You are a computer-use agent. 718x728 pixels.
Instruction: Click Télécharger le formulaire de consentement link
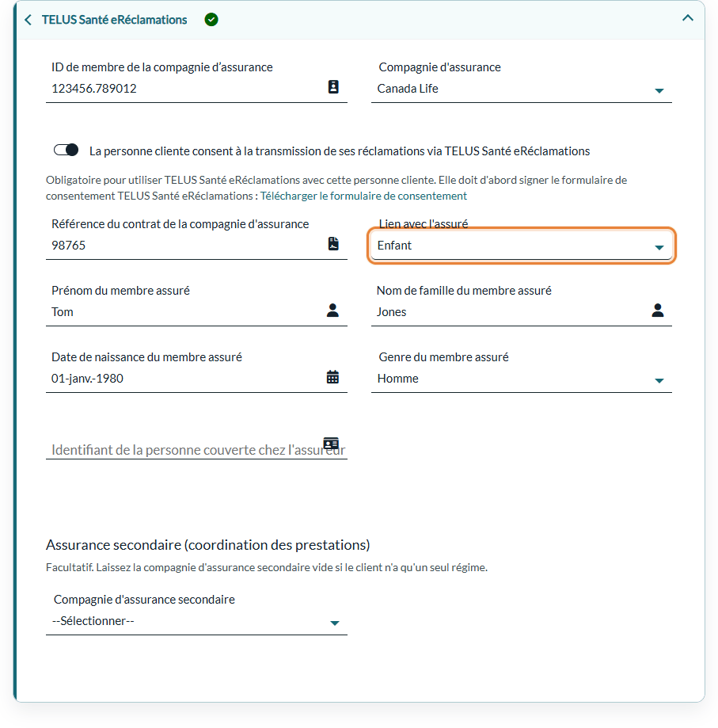(363, 196)
